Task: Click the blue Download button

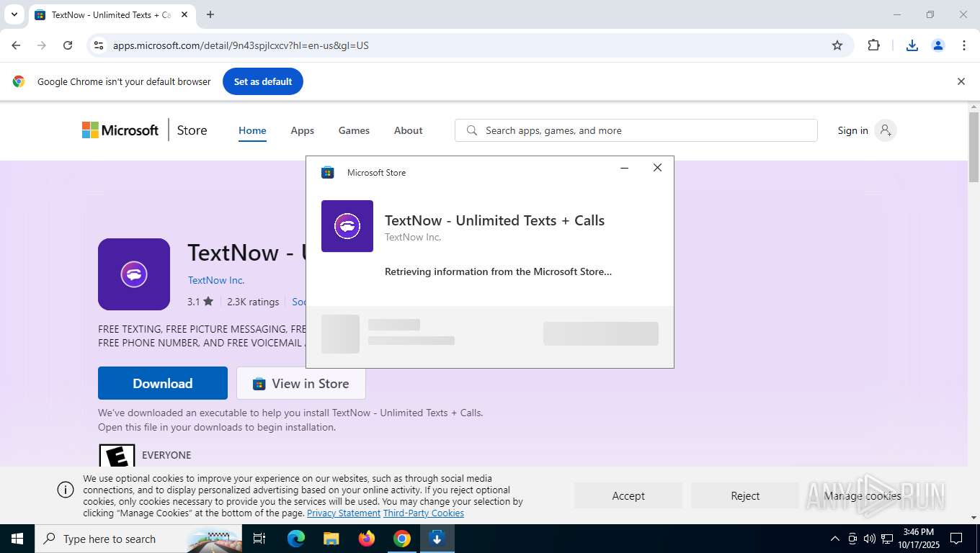Action: click(x=163, y=383)
